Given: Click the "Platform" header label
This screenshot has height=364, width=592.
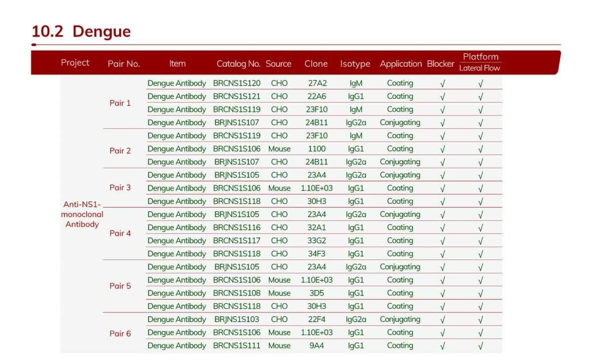Looking at the screenshot, I should pyautogui.click(x=480, y=56).
